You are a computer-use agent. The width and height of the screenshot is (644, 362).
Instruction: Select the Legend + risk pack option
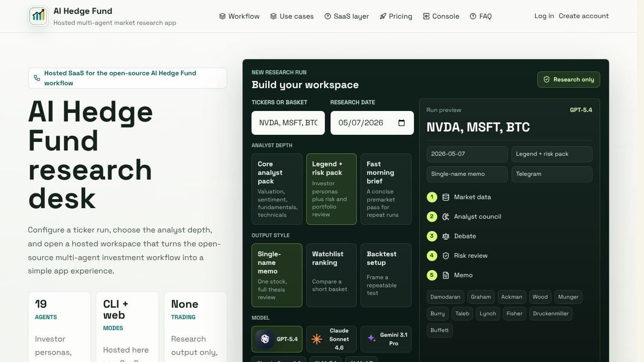(x=332, y=189)
